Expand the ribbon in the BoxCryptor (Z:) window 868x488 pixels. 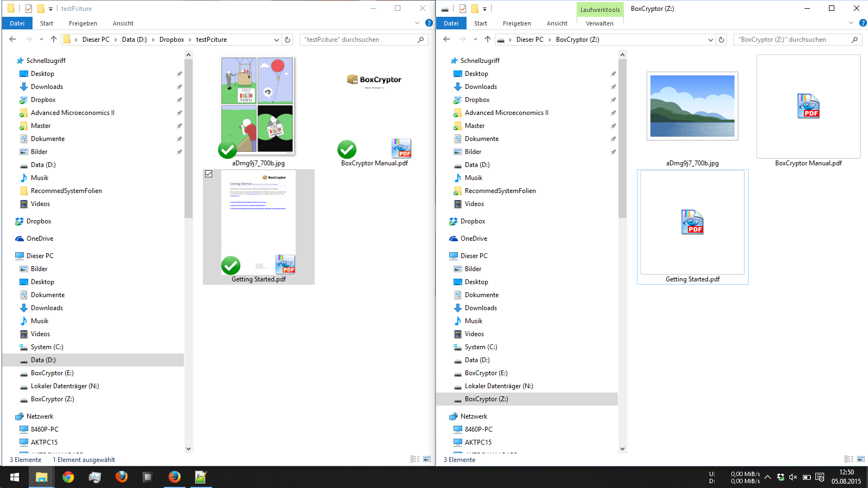(851, 23)
